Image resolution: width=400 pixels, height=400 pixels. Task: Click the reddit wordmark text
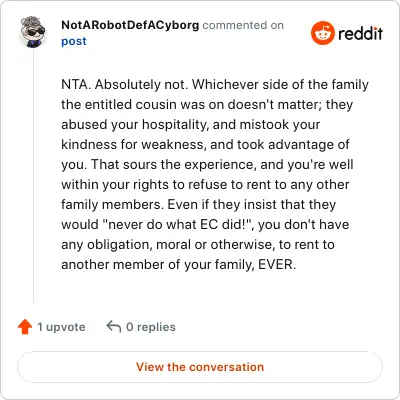(x=360, y=33)
